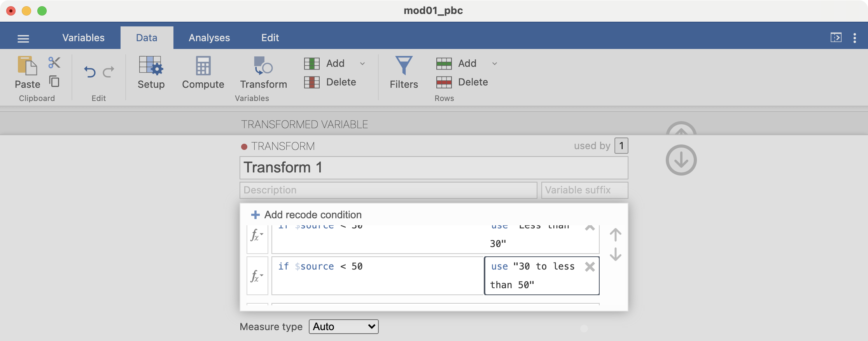Switch to the Variables tab
The width and height of the screenshot is (868, 341).
click(83, 38)
